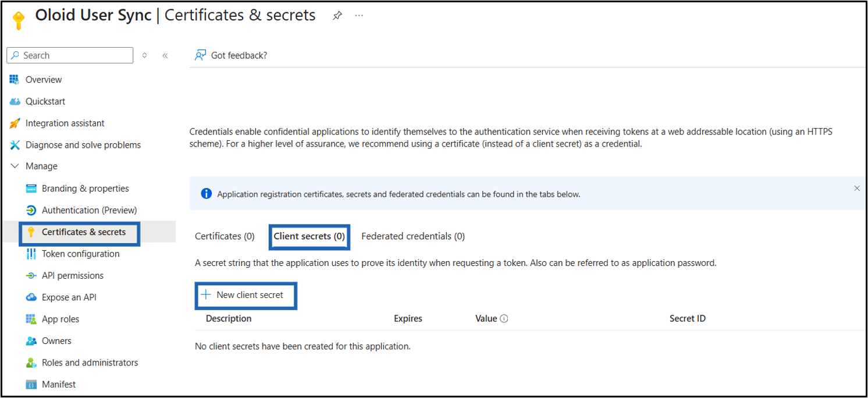Switch to the Certificates (0) tab
The width and height of the screenshot is (868, 398).
225,236
